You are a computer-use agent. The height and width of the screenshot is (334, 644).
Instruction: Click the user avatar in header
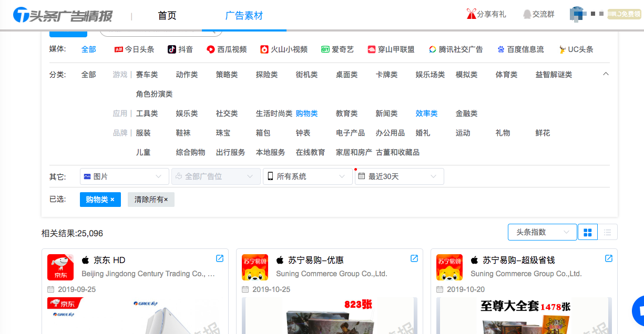577,14
